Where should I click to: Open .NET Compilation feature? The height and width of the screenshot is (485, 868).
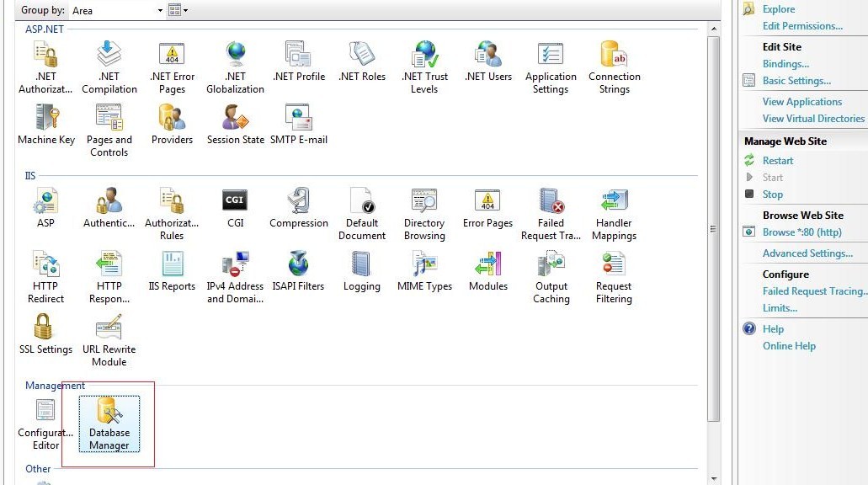(109, 67)
